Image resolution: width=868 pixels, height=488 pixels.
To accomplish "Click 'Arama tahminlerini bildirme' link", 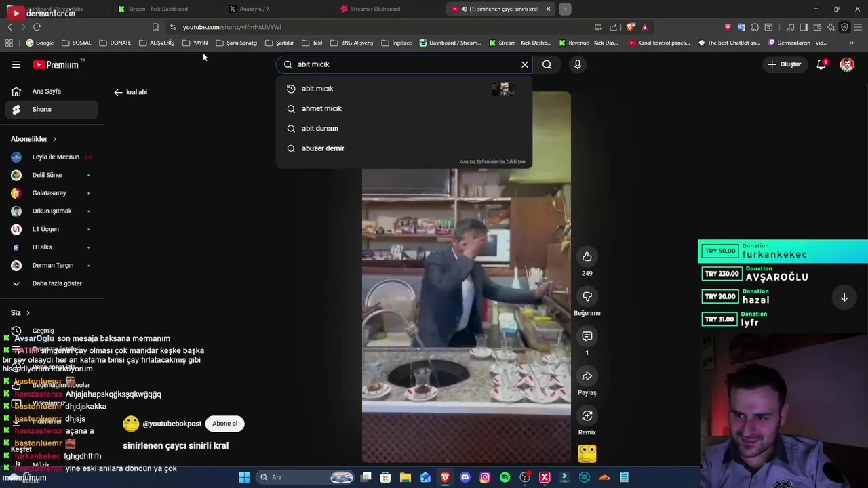I will (x=492, y=162).
